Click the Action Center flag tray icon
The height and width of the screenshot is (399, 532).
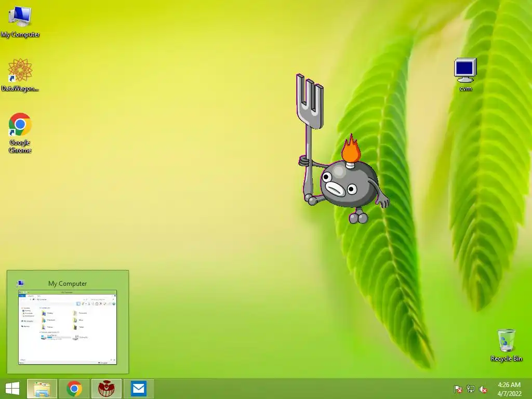(x=458, y=389)
